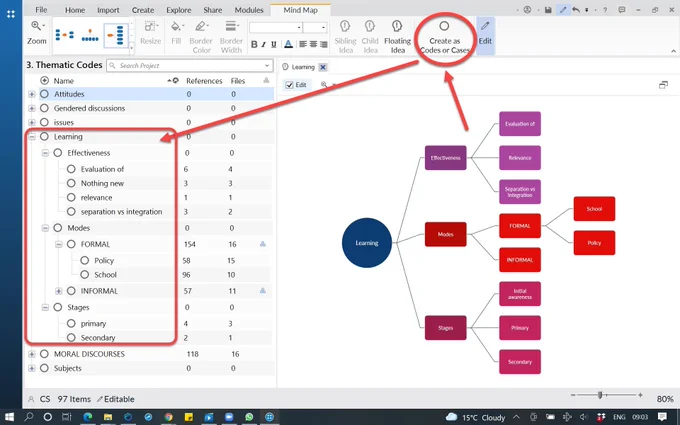Open the Zoom tool in the ribbon

[x=36, y=33]
